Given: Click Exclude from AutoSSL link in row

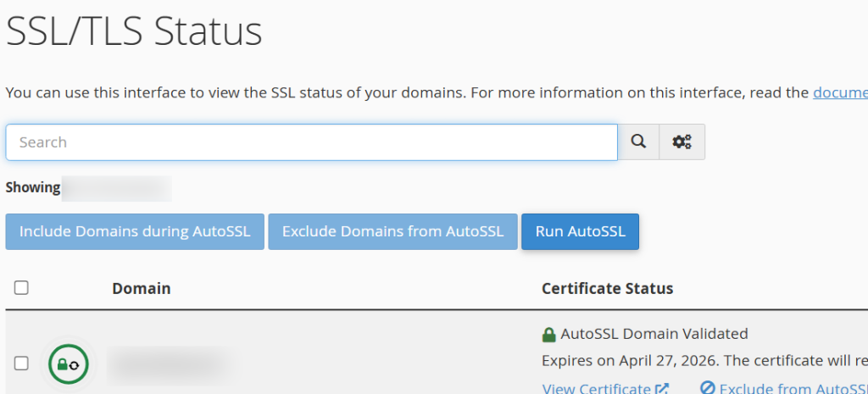Looking at the screenshot, I should (784, 388).
